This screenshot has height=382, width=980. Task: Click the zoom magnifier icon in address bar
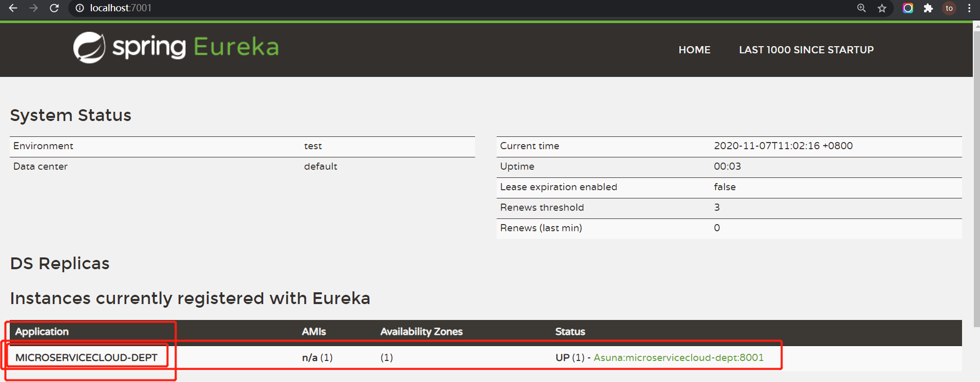(x=861, y=8)
